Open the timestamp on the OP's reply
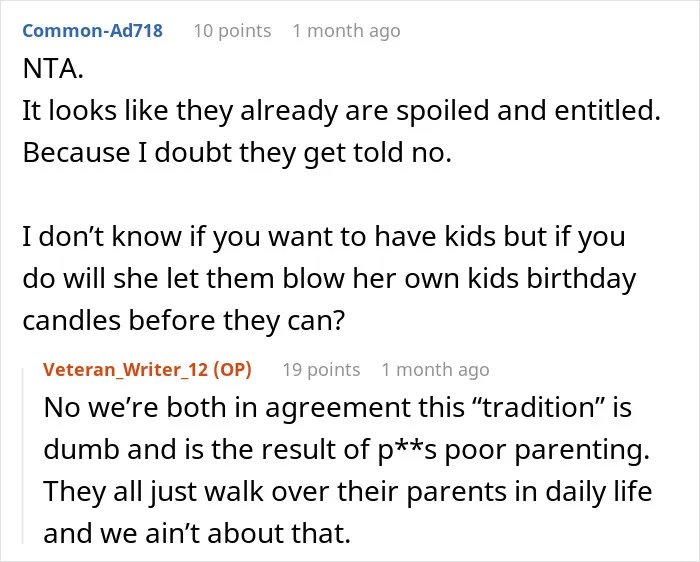The image size is (700, 562). (x=435, y=370)
